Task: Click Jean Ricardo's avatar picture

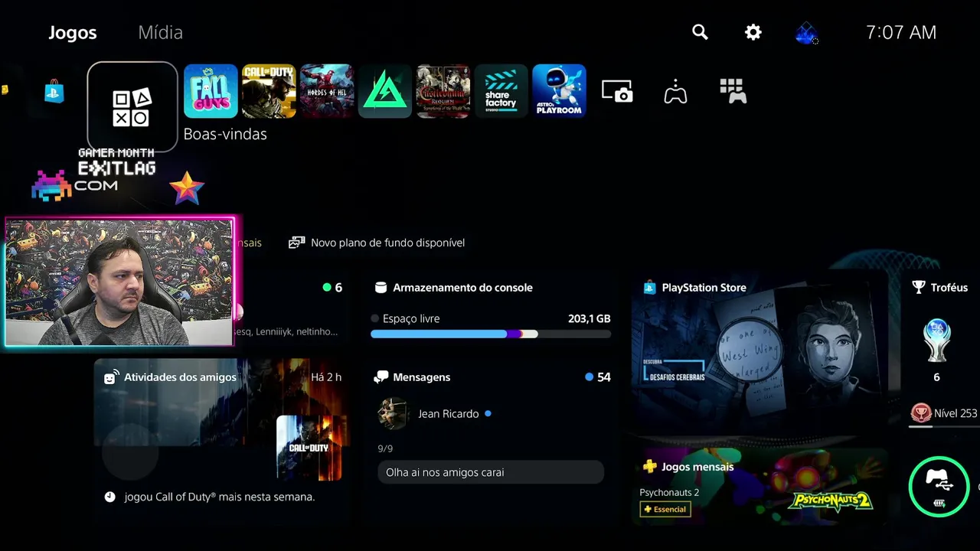Action: coord(393,413)
